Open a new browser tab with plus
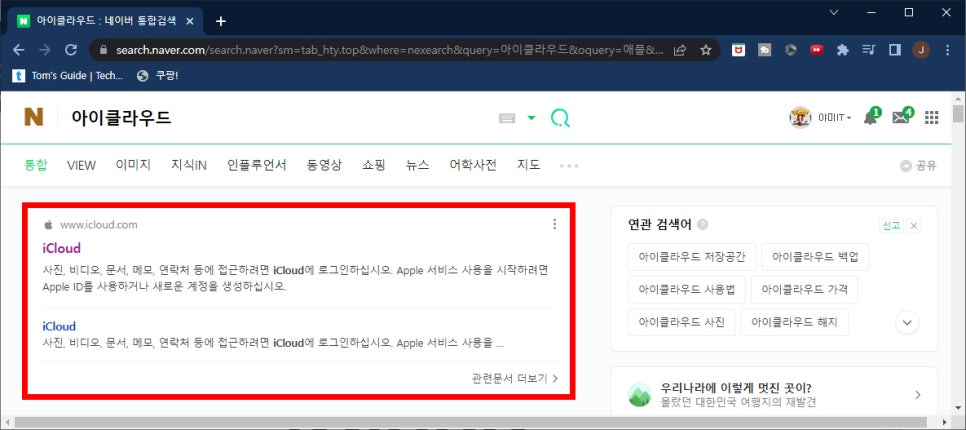This screenshot has height=430, width=966. click(221, 21)
